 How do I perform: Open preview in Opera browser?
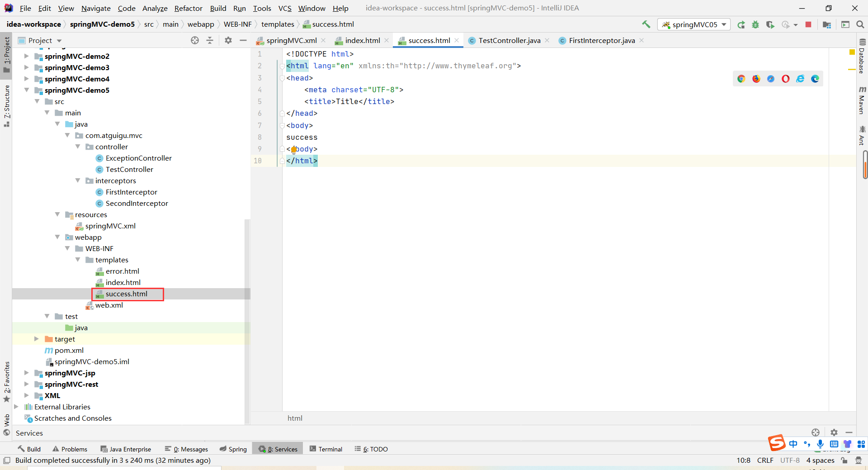786,79
